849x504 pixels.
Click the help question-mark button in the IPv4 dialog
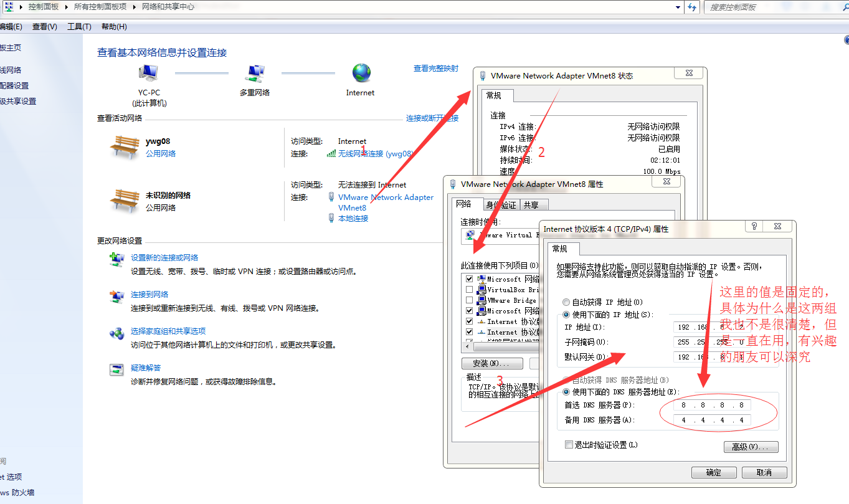click(754, 227)
